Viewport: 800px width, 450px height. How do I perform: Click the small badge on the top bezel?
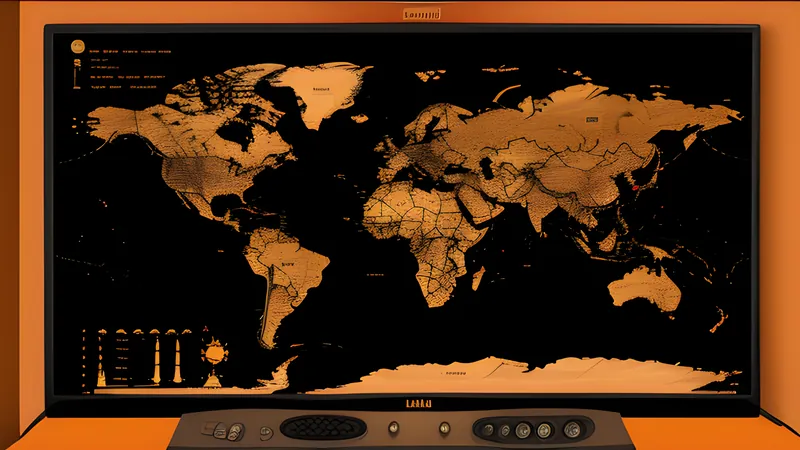click(x=421, y=14)
